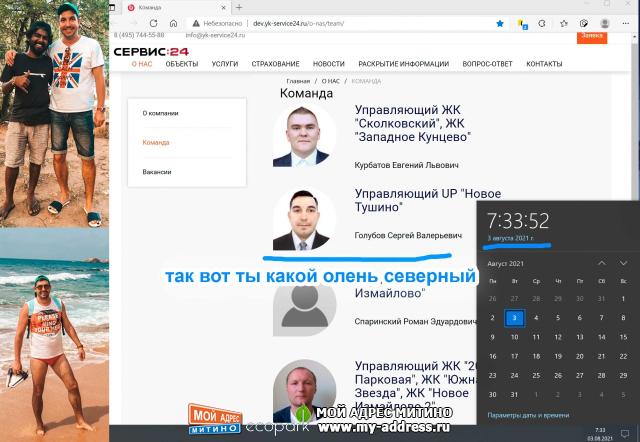Click the orange Заявка button
The width and height of the screenshot is (640, 442).
(x=592, y=37)
